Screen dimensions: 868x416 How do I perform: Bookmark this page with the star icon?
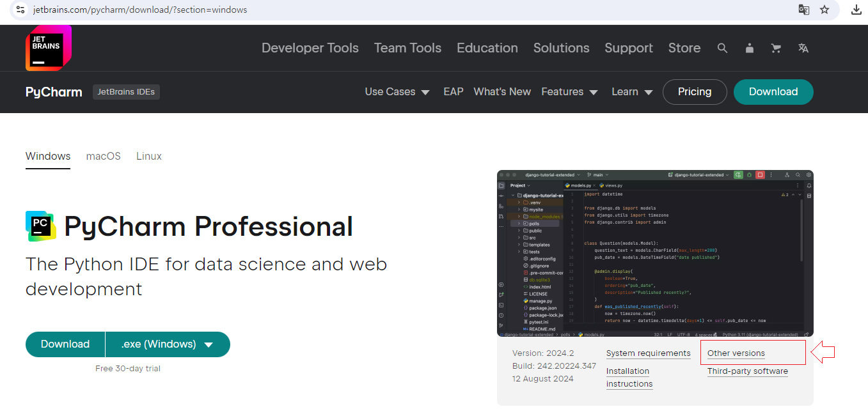pyautogui.click(x=825, y=10)
